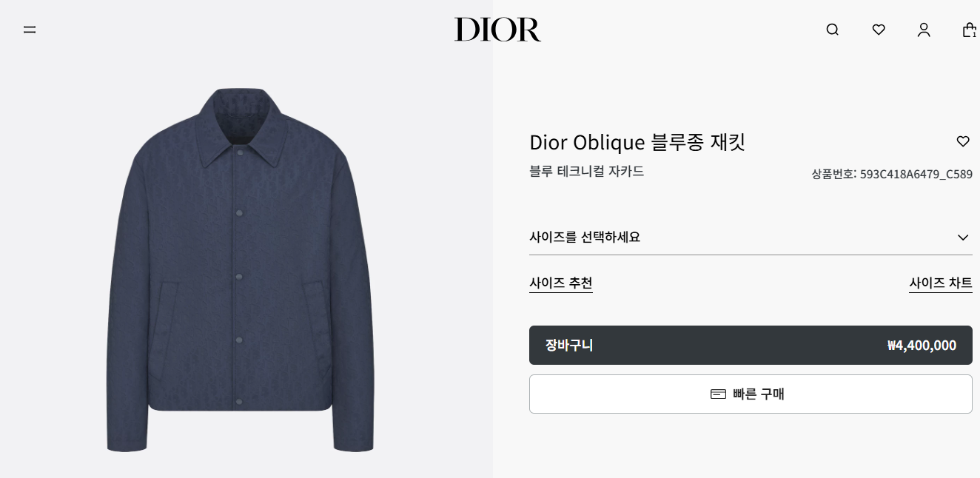Open the account profile icon

tap(924, 30)
